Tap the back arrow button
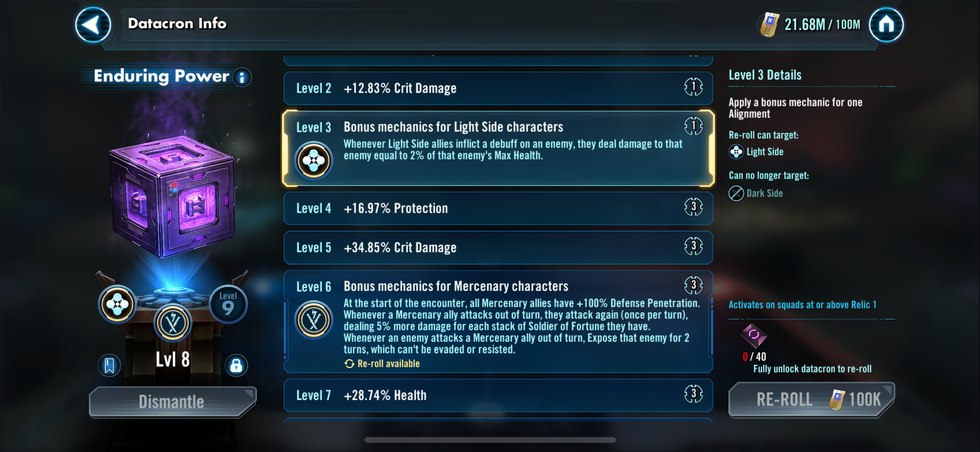The width and height of the screenshot is (980, 452). pyautogui.click(x=93, y=25)
